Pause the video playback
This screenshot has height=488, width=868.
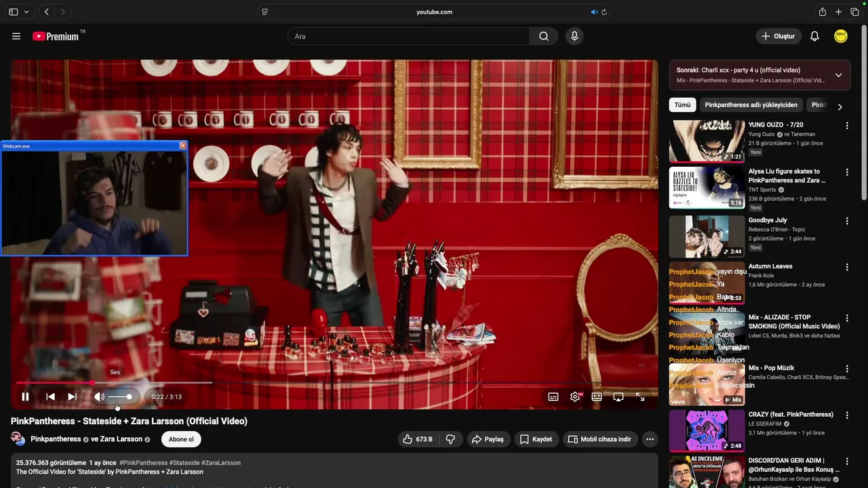tap(25, 396)
